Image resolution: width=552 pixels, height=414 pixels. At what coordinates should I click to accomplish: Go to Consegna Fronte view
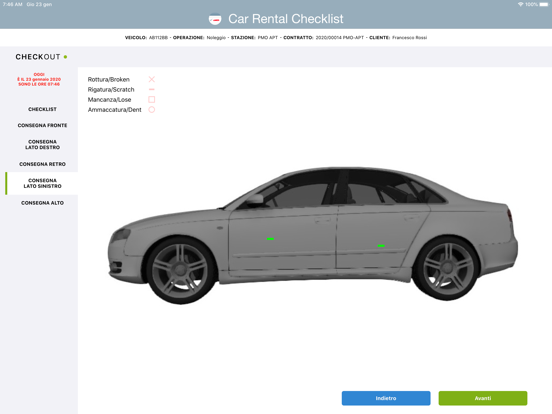pyautogui.click(x=42, y=125)
